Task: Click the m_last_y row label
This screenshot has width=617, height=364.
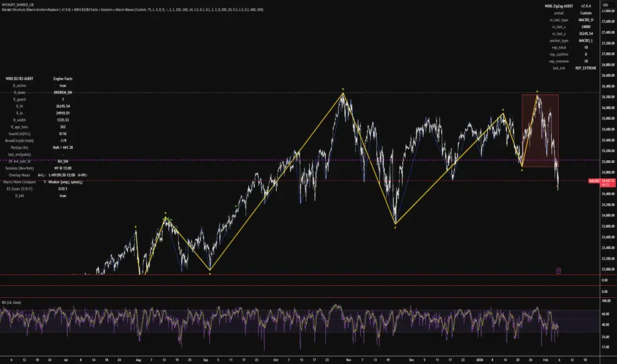Action: (x=559, y=34)
